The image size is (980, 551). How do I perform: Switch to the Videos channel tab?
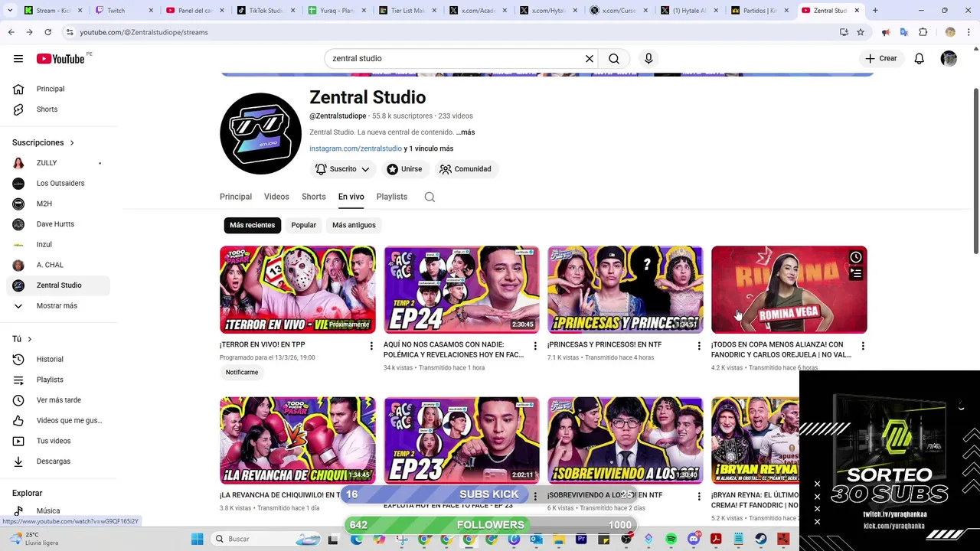[276, 197]
